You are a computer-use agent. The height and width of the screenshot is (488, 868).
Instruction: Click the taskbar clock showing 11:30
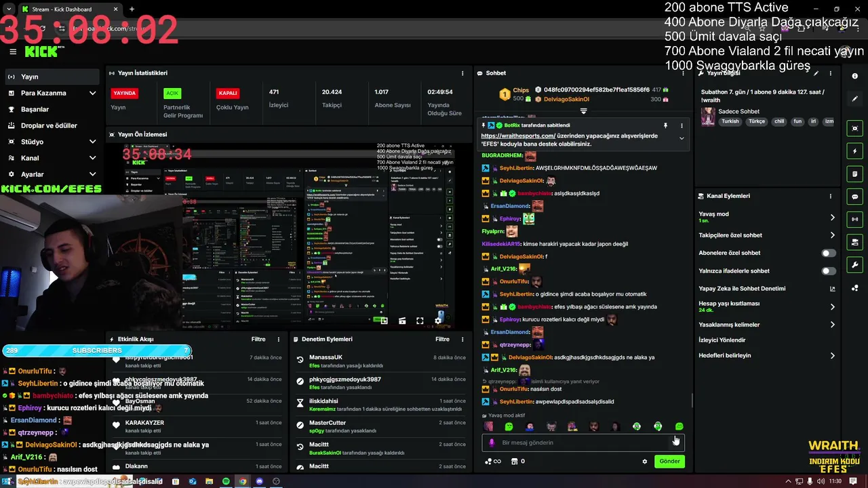pyautogui.click(x=835, y=481)
